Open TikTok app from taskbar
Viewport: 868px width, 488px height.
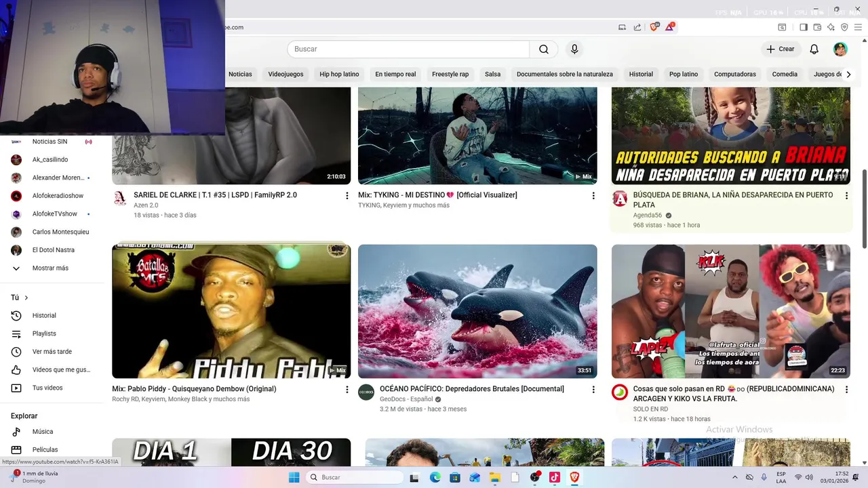tap(554, 477)
